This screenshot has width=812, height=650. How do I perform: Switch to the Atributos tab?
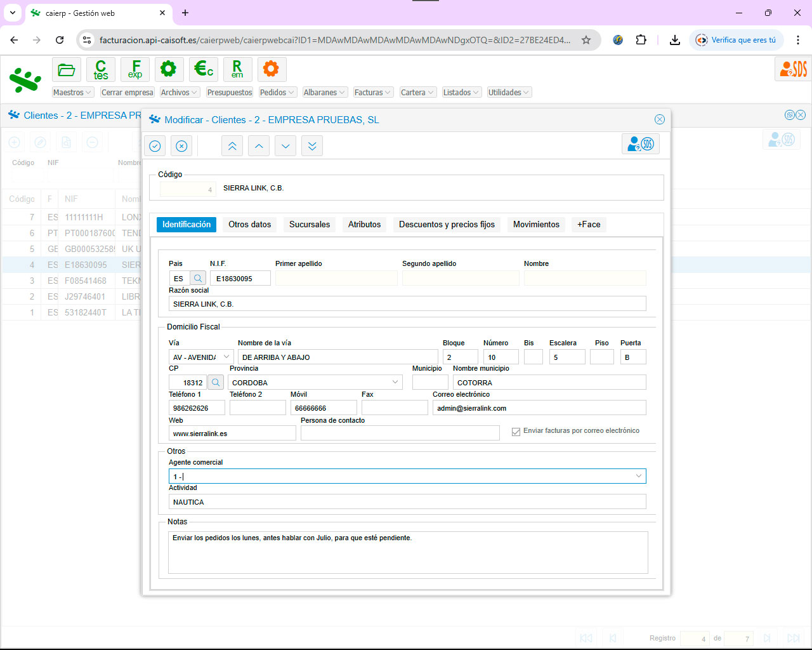[x=365, y=225]
